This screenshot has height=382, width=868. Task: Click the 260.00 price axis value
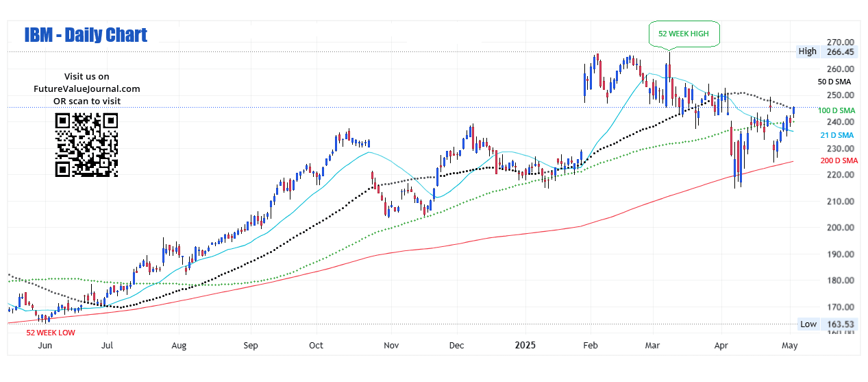pyautogui.click(x=841, y=69)
